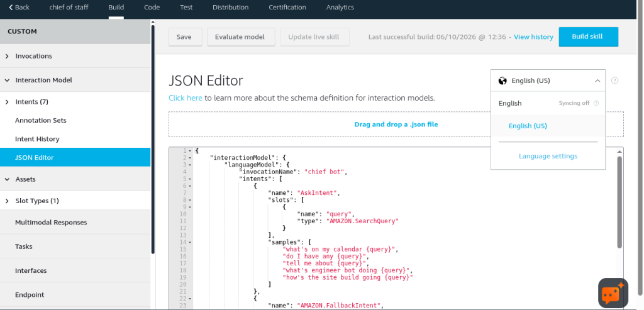
Task: Click the CUSTOM sidebar header
Action: tap(75, 31)
